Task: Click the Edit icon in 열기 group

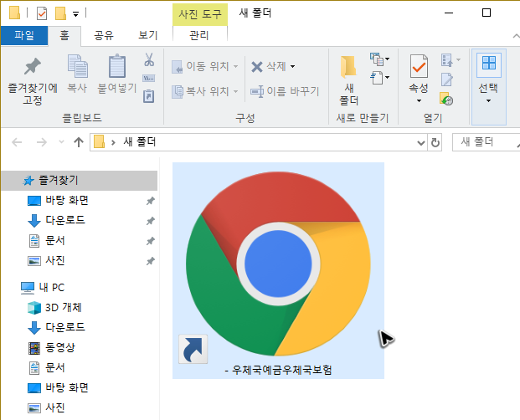Action: pyautogui.click(x=446, y=79)
